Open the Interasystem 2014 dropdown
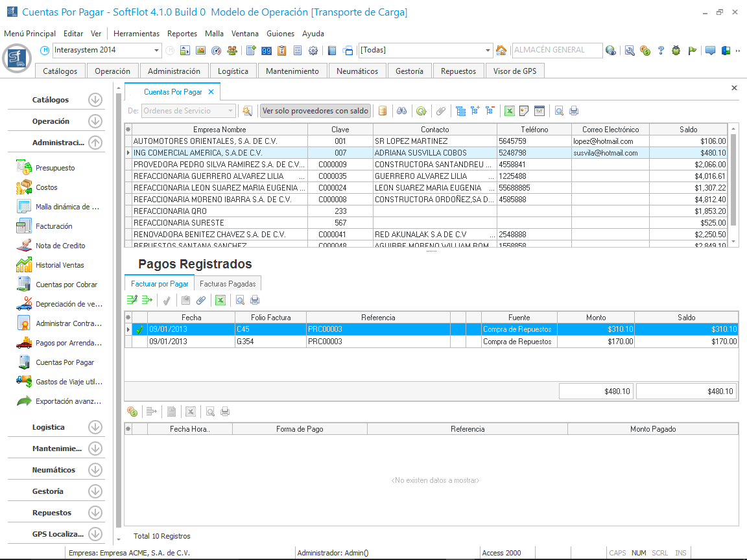 [157, 51]
